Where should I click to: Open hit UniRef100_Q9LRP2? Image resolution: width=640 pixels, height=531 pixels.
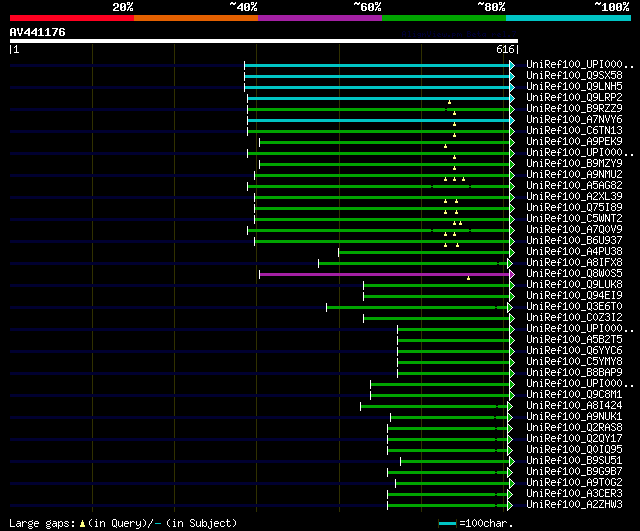coord(574,98)
